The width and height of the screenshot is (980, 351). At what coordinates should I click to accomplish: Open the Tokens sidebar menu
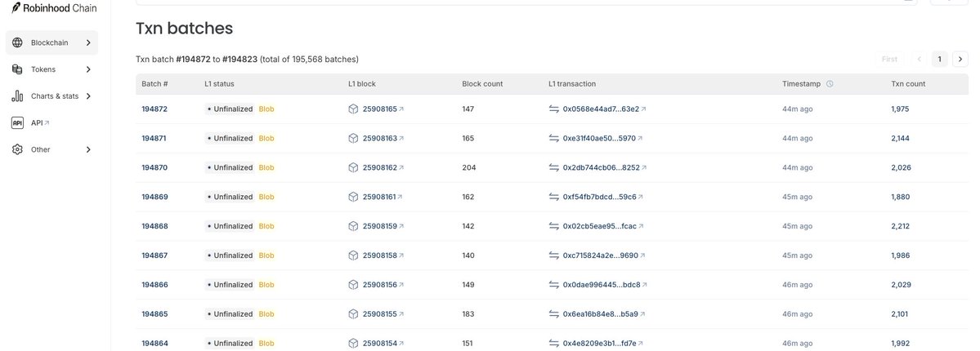(51, 69)
